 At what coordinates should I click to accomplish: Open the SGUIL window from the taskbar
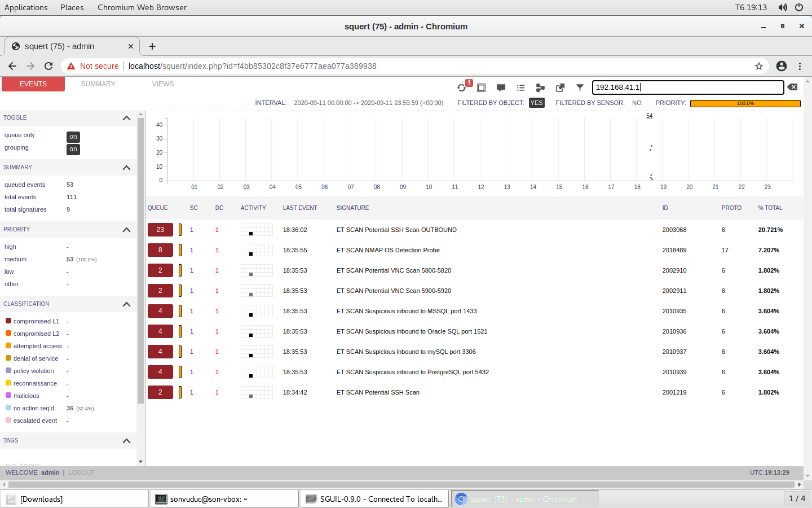374,498
